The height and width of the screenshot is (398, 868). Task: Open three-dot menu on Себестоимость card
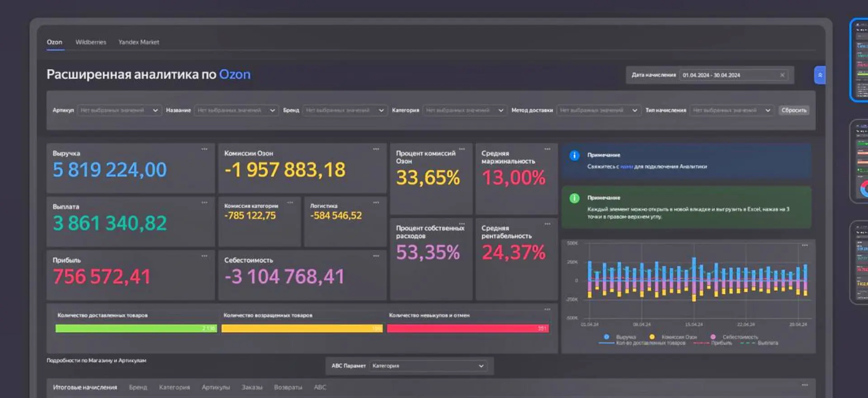376,256
